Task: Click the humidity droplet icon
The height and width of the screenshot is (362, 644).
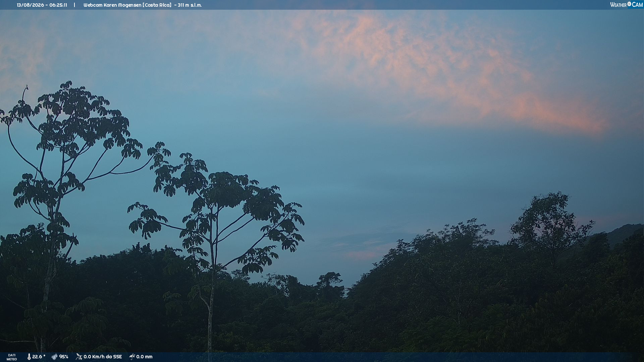Action: (x=54, y=357)
